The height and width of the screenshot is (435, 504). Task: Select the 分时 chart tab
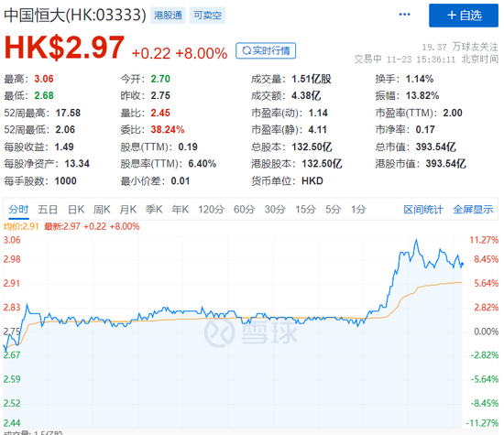18,210
